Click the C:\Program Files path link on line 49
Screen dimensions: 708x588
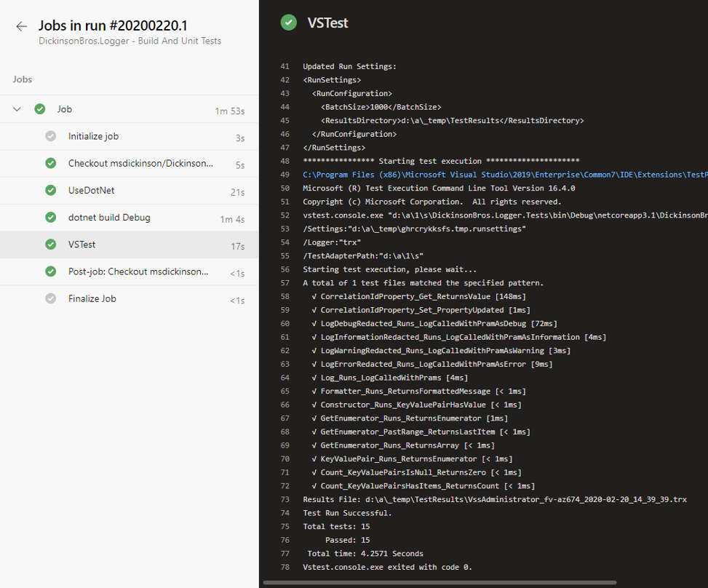pos(505,175)
